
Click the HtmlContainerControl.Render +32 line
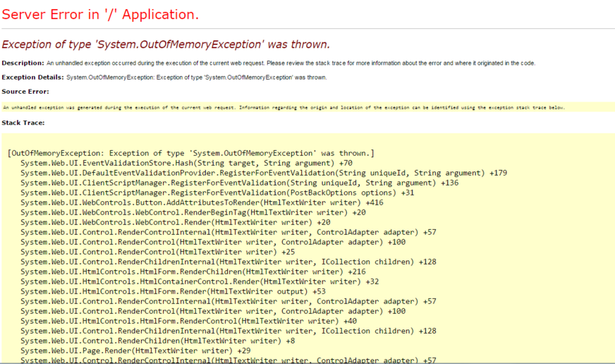pyautogui.click(x=200, y=281)
